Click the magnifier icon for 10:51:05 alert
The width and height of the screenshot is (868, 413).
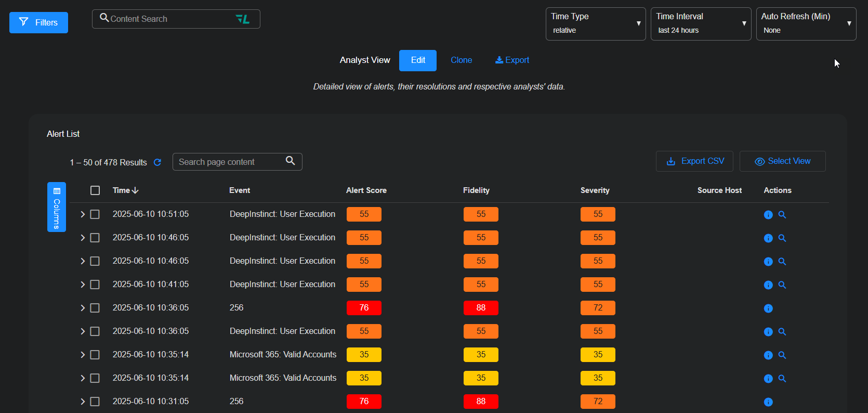click(x=782, y=215)
